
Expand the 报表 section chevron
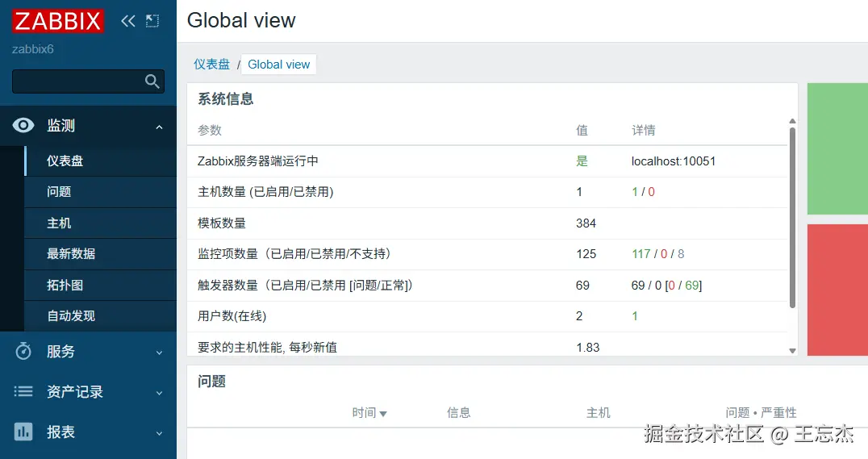(x=160, y=433)
